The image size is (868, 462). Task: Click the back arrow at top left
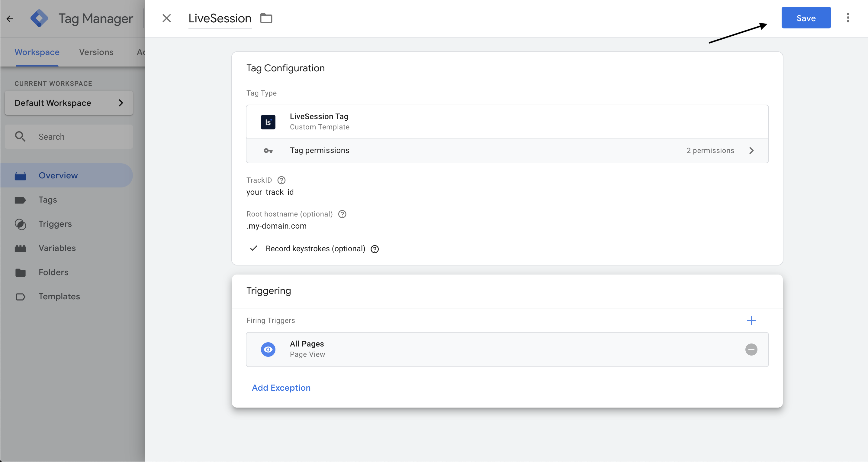pyautogui.click(x=9, y=18)
